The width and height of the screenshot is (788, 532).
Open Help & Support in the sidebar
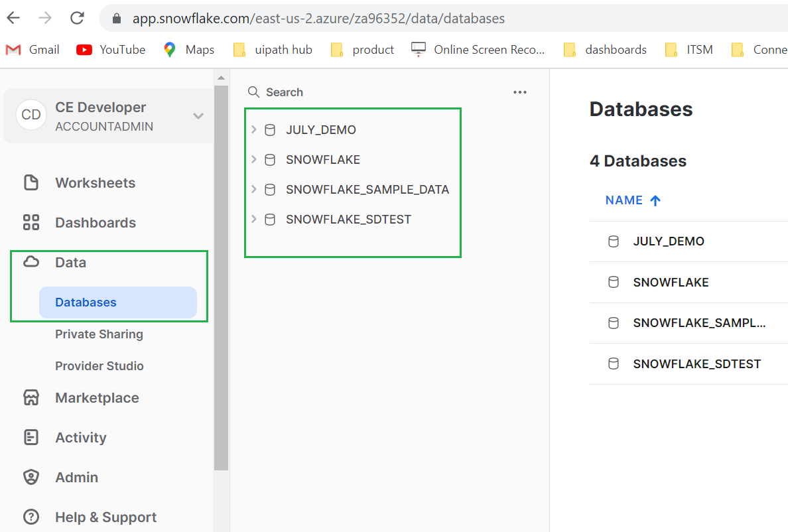[x=106, y=517]
